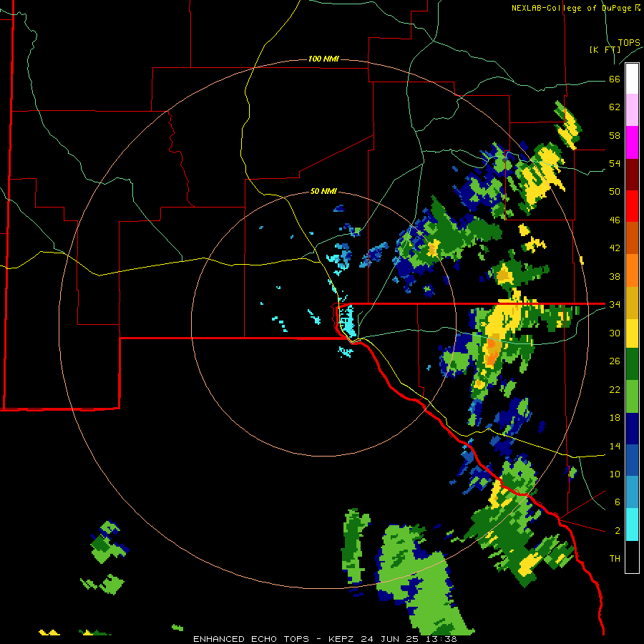Viewport: 644px width, 644px height.
Task: Click legend value 38
Action: (615, 276)
